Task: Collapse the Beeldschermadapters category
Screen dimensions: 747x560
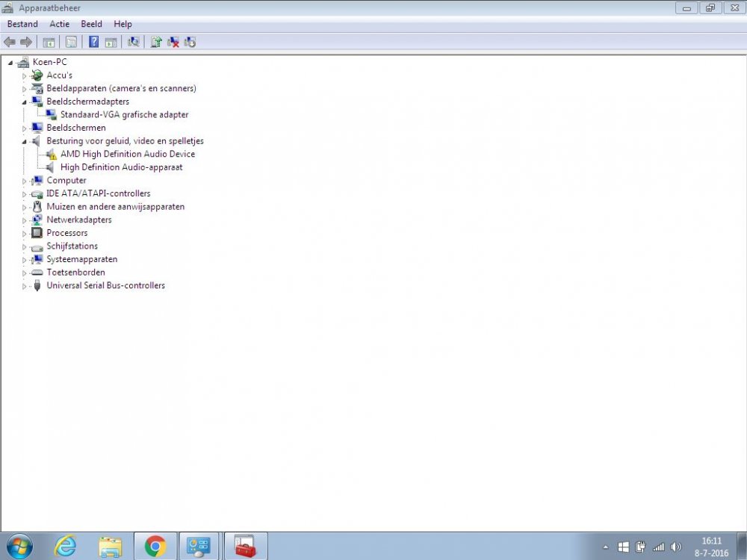Action: (x=25, y=102)
